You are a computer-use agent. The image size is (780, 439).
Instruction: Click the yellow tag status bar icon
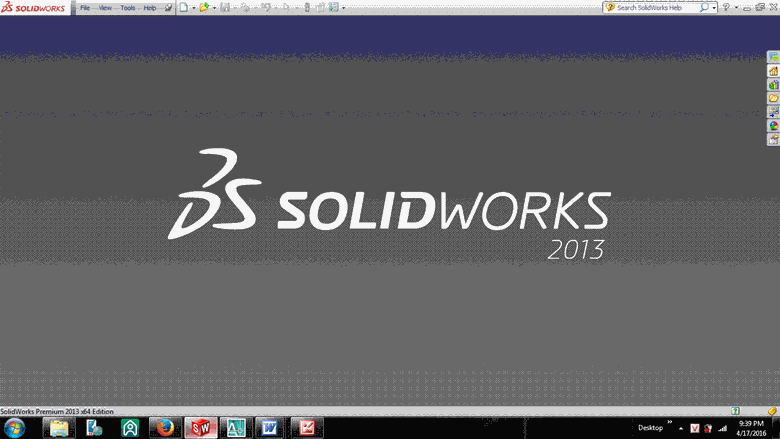point(772,411)
